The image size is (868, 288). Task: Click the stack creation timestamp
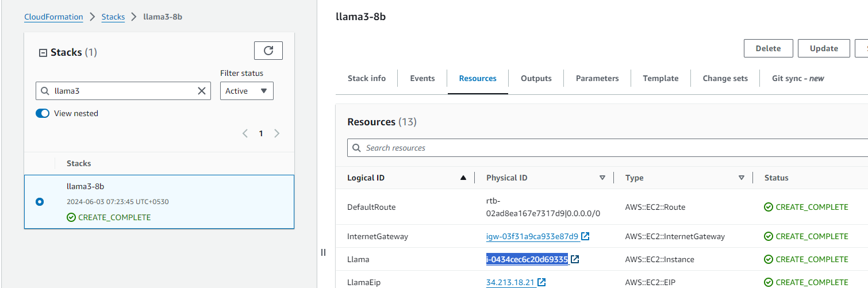[x=118, y=202]
